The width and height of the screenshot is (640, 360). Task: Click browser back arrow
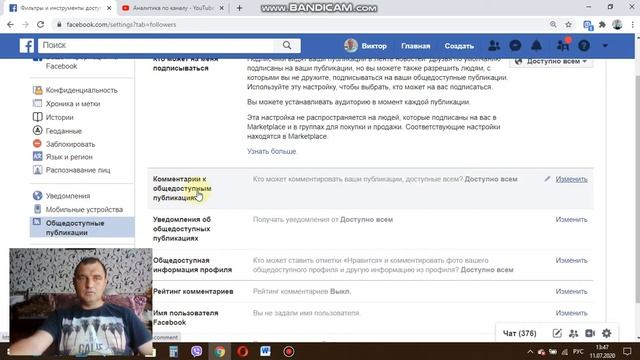pos(10,24)
